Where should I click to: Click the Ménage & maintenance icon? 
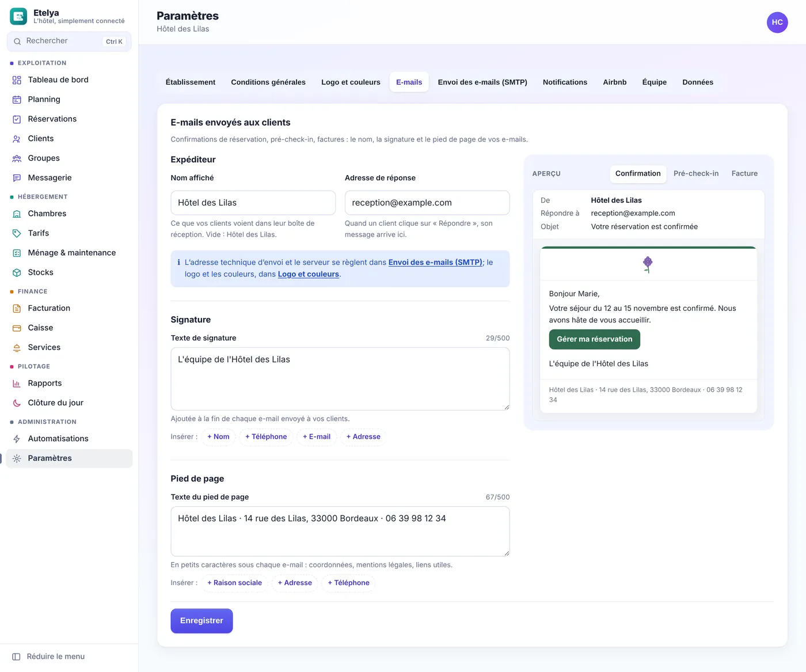point(17,253)
